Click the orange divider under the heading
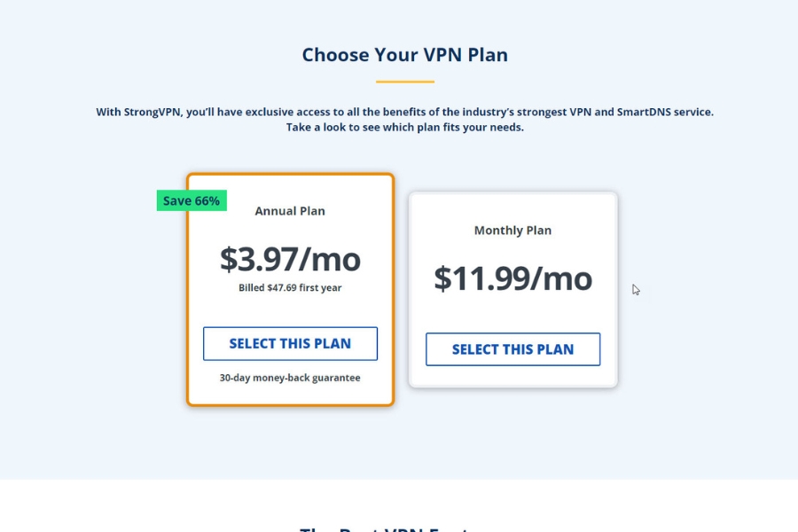This screenshot has height=532, width=798. [x=404, y=80]
